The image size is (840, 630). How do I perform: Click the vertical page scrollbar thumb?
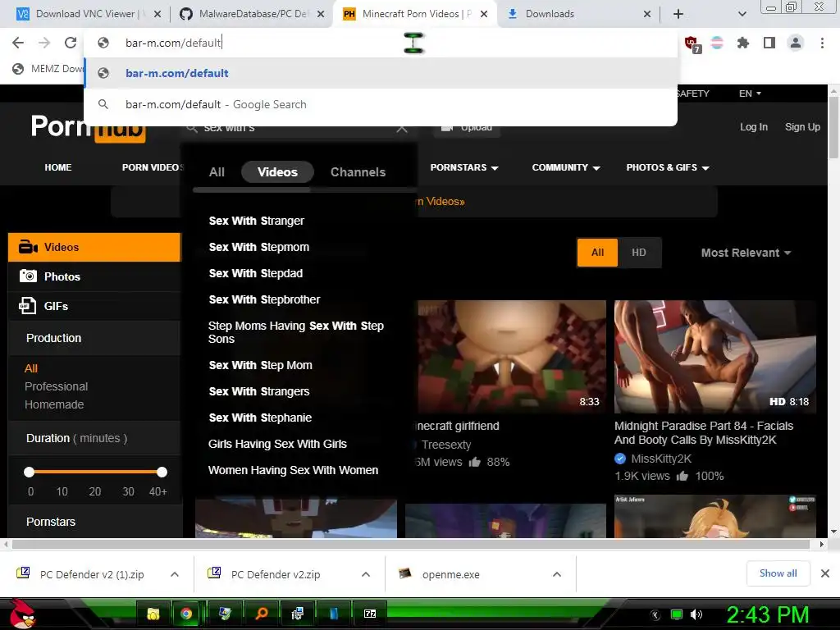[833, 127]
